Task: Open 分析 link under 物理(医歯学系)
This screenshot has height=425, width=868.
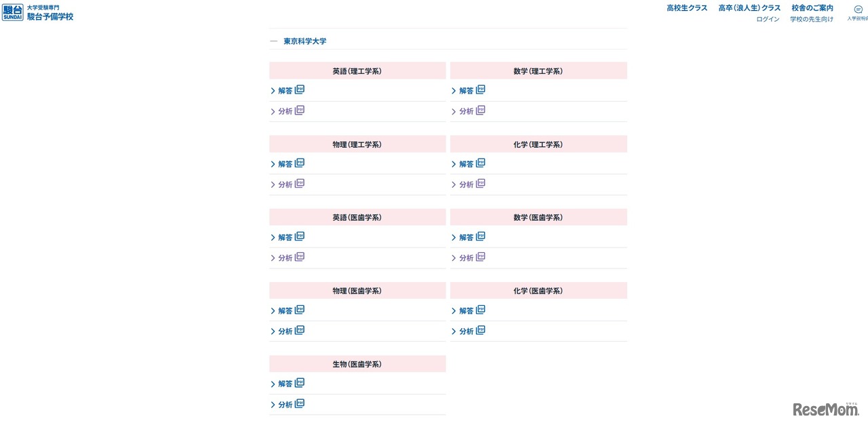Action: click(285, 331)
